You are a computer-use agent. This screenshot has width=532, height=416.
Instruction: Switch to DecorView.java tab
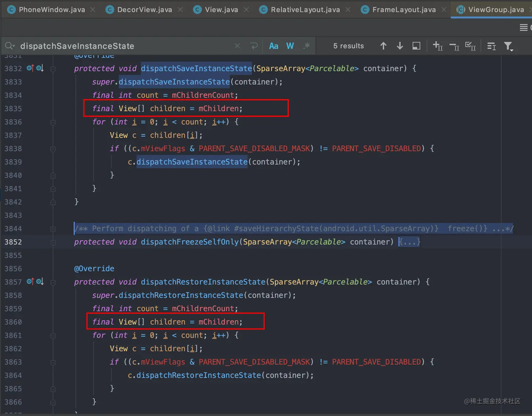point(145,10)
